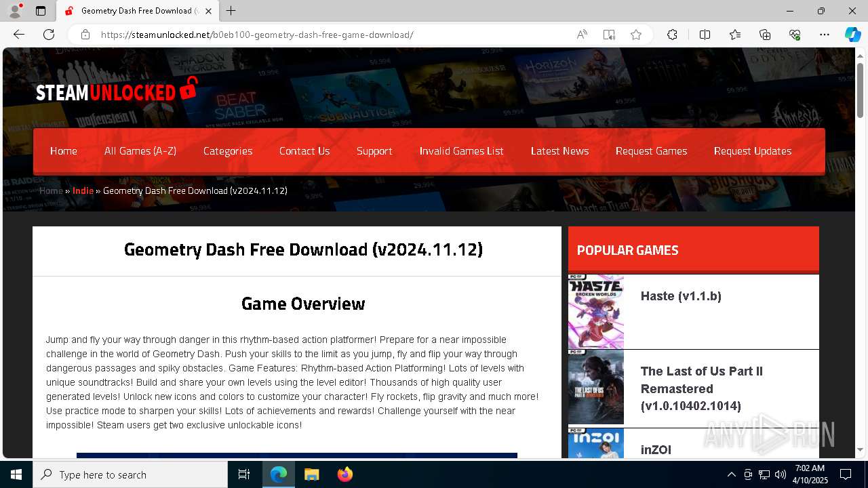The height and width of the screenshot is (488, 868).
Task: Open the Favorites list icon
Action: pyautogui.click(x=735, y=35)
